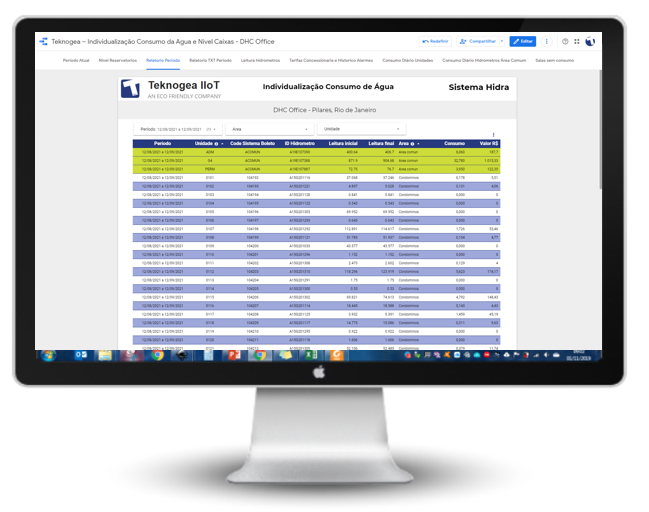649x512 pixels.
Task: Click the Looker Studio logo icon
Action: (x=43, y=41)
